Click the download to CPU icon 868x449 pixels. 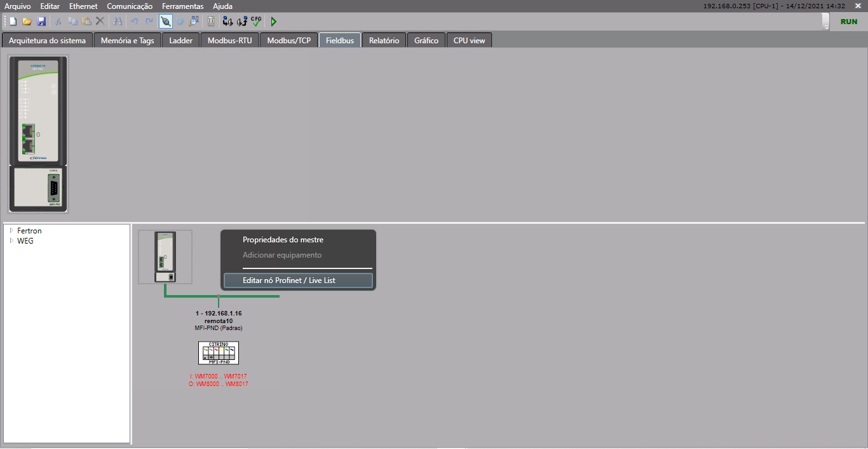227,22
